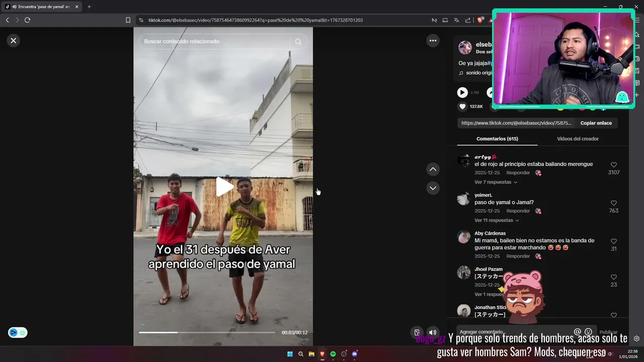Open yeimerL's commenter avatar
Image resolution: width=644 pixels, height=362 pixels.
(463, 199)
